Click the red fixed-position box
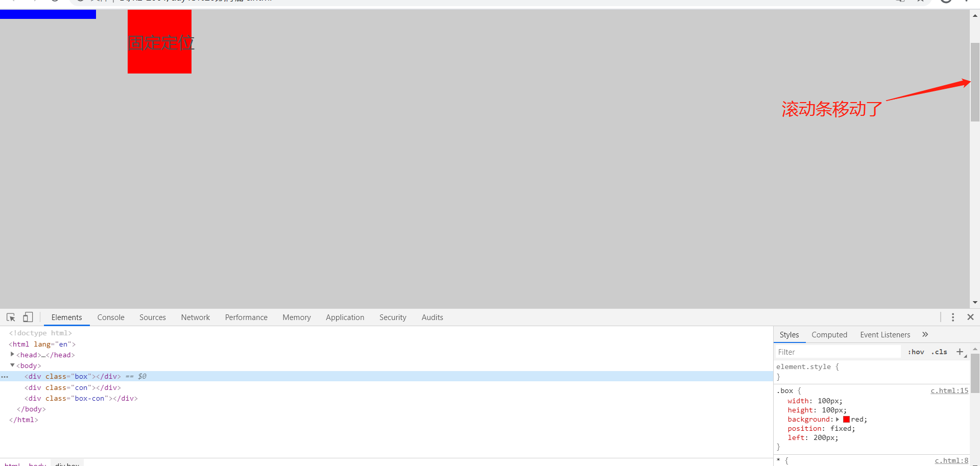 (x=159, y=41)
